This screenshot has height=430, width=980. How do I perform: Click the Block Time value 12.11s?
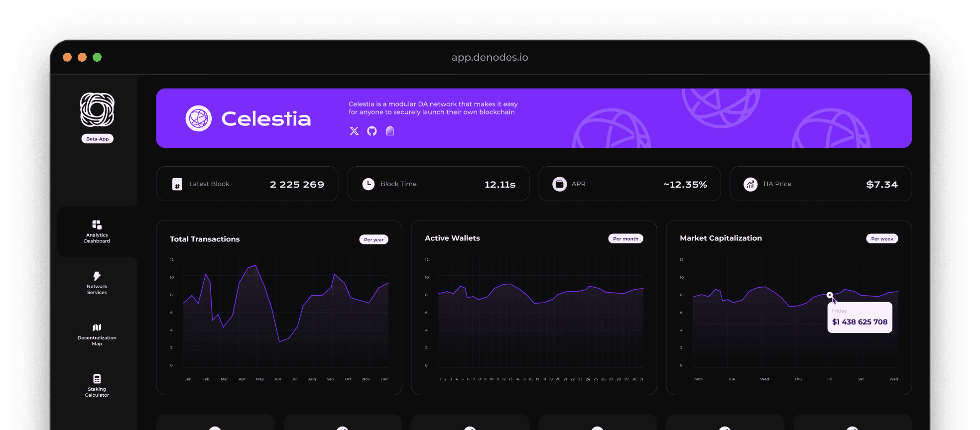coord(500,185)
